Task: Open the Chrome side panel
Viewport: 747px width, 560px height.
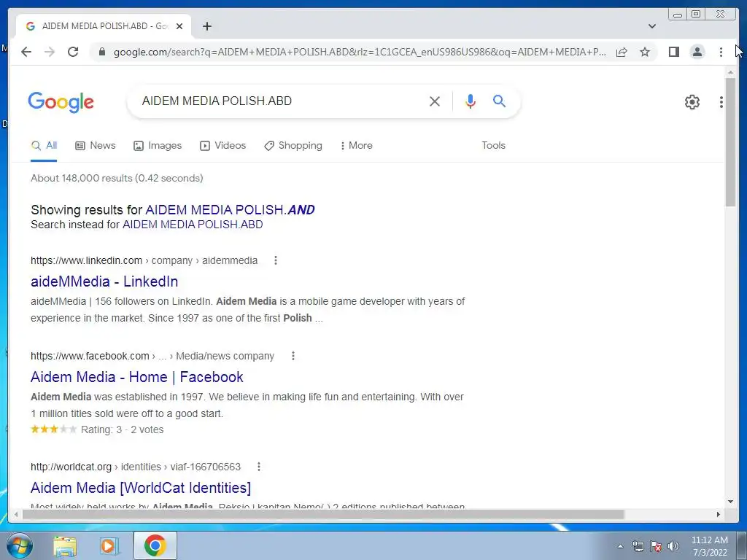Action: click(x=673, y=52)
